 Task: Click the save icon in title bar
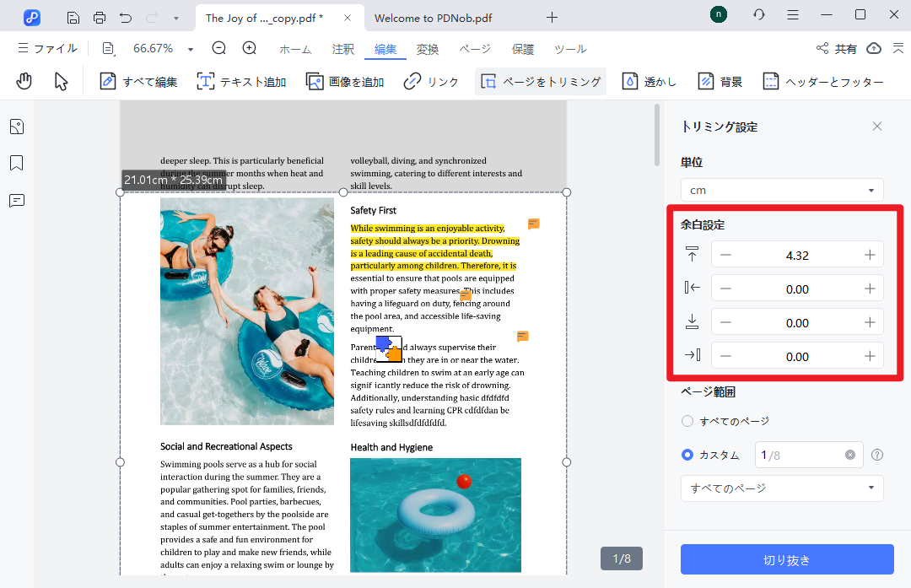pos(73,17)
